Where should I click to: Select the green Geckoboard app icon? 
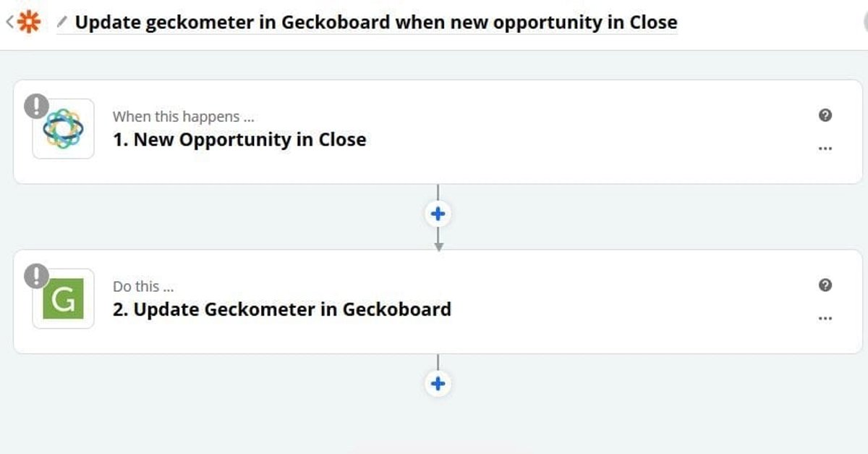[63, 298]
